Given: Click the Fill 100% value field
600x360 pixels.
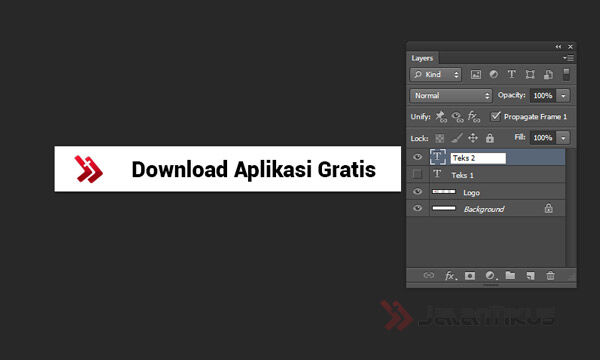Looking at the screenshot, I should [543, 138].
